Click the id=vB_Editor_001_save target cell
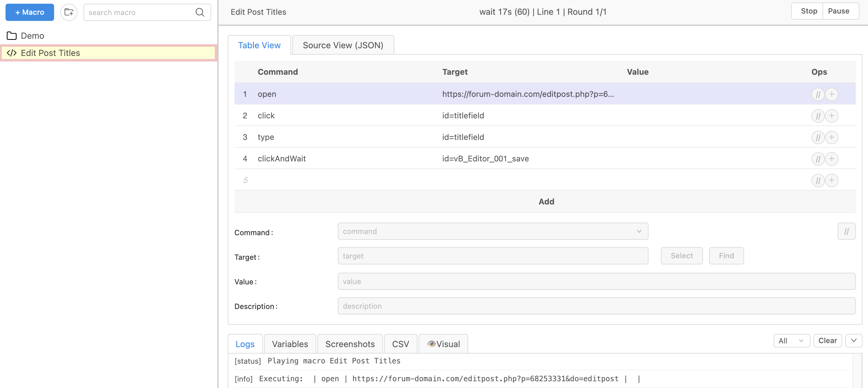Image resolution: width=868 pixels, height=388 pixels. pos(485,159)
